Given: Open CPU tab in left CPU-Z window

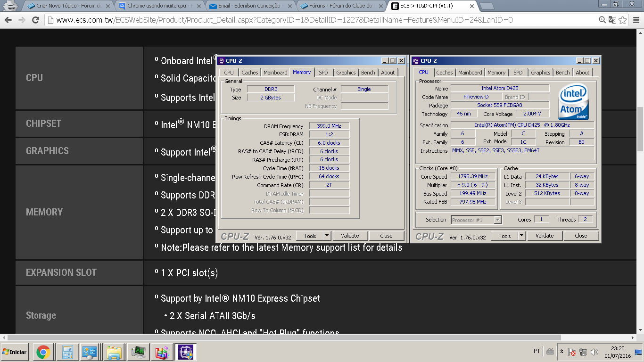Looking at the screenshot, I should click(x=229, y=73).
